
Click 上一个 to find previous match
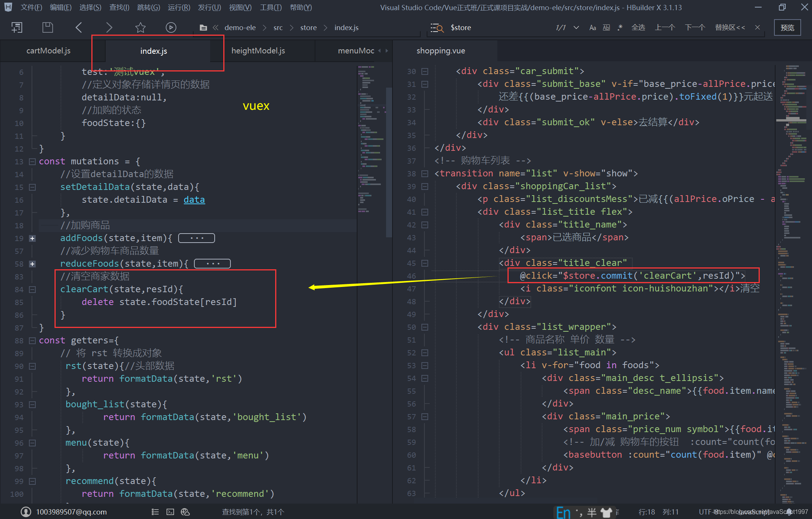click(665, 27)
